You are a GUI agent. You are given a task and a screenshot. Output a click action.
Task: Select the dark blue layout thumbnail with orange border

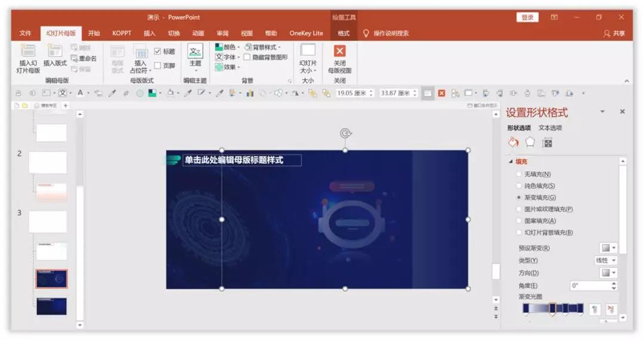click(x=51, y=279)
